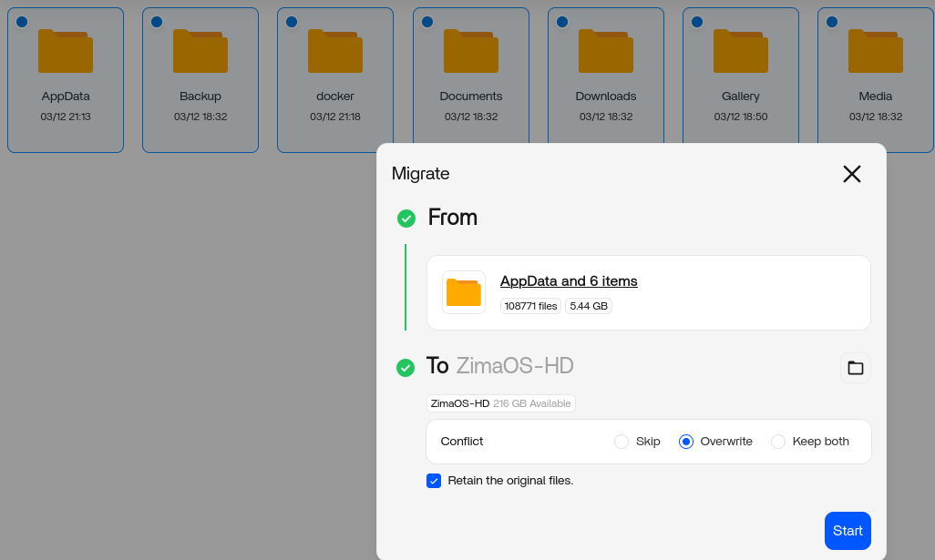
Task: Open the AppData and 6 items link
Action: click(x=569, y=281)
